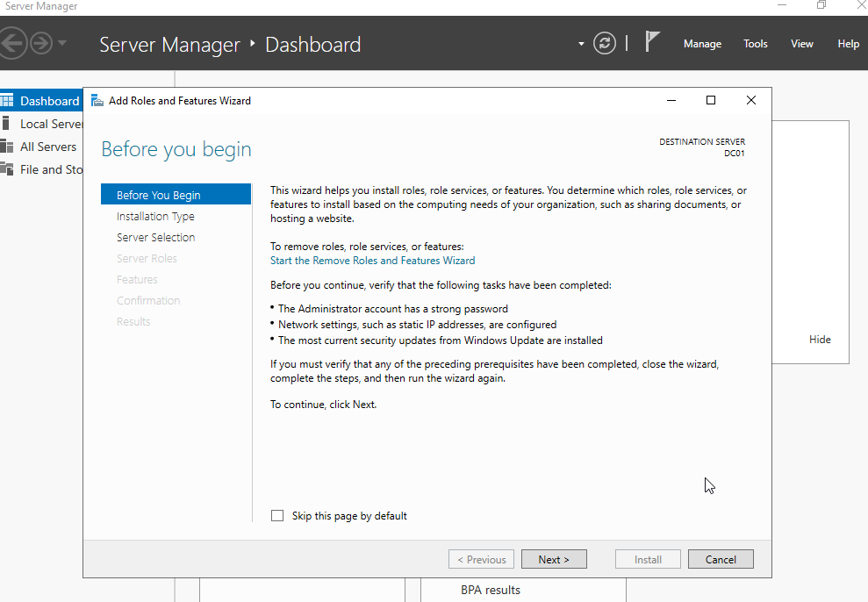Click Hide on the dashboard welcome tile

click(820, 340)
